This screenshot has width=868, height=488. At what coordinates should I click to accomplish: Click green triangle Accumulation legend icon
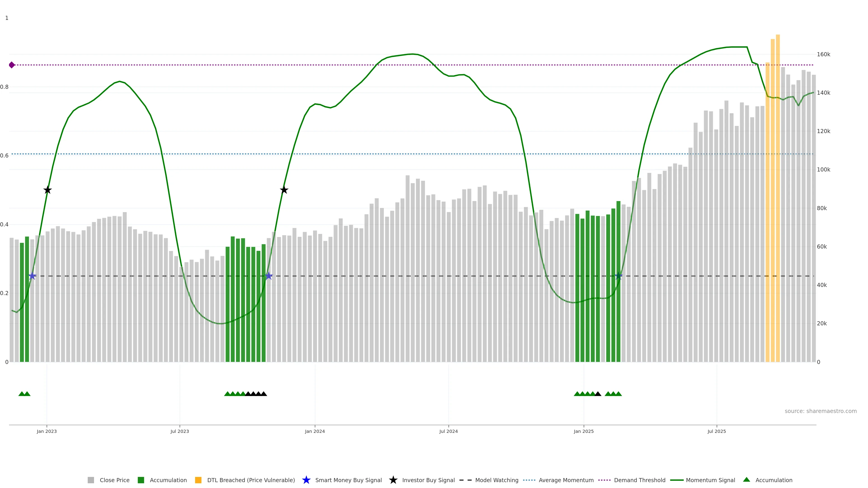[x=746, y=480]
